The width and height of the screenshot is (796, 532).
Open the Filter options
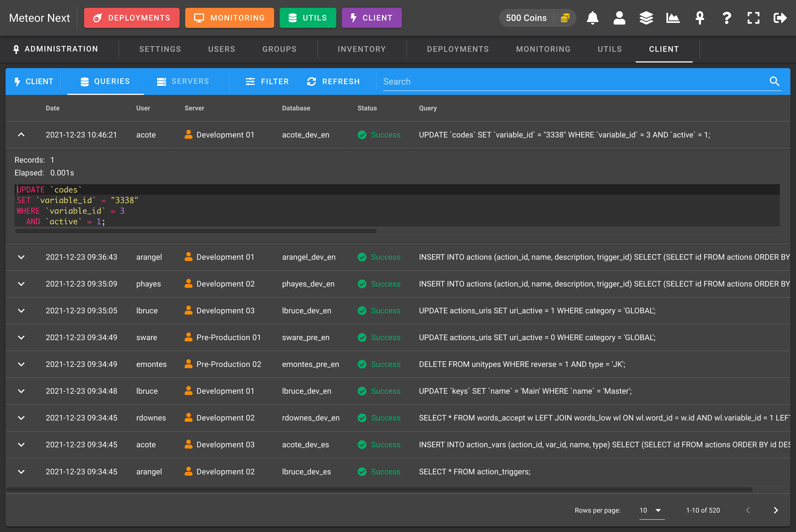point(267,81)
